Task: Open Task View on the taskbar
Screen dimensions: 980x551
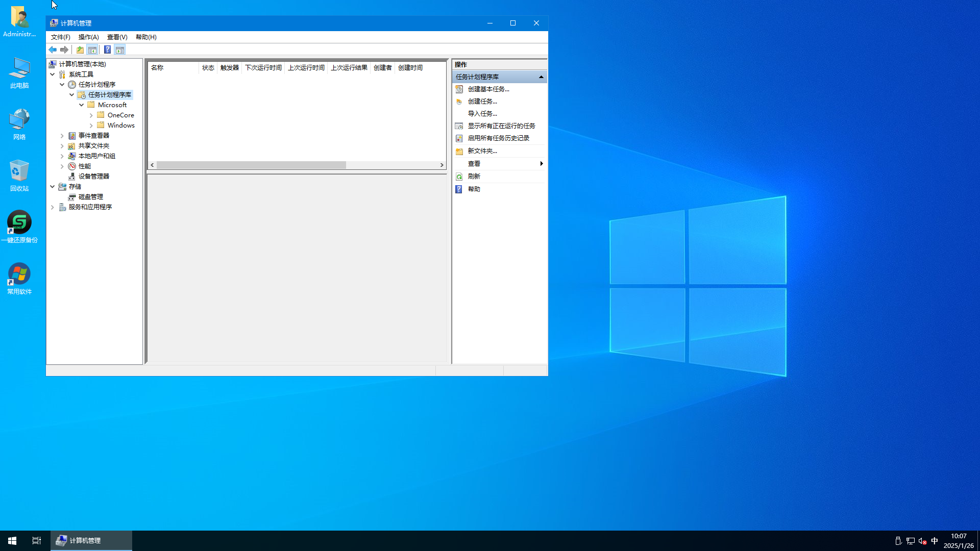Action: [x=37, y=541]
